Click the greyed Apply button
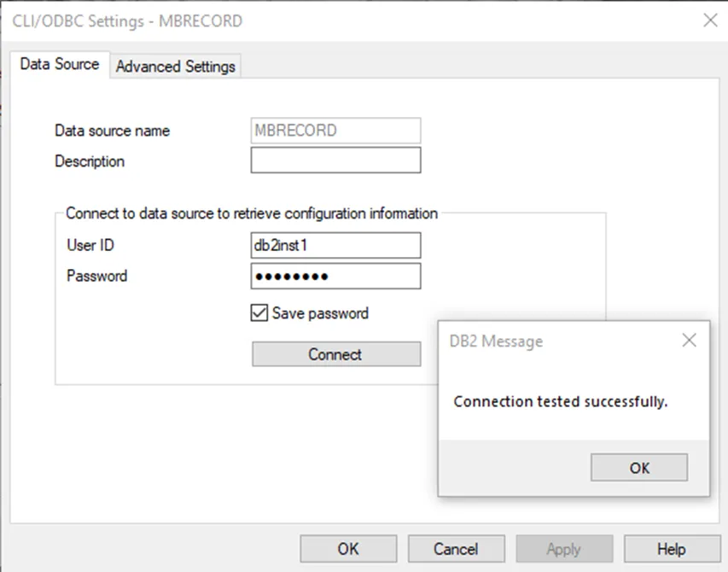728x572 pixels. pyautogui.click(x=564, y=549)
